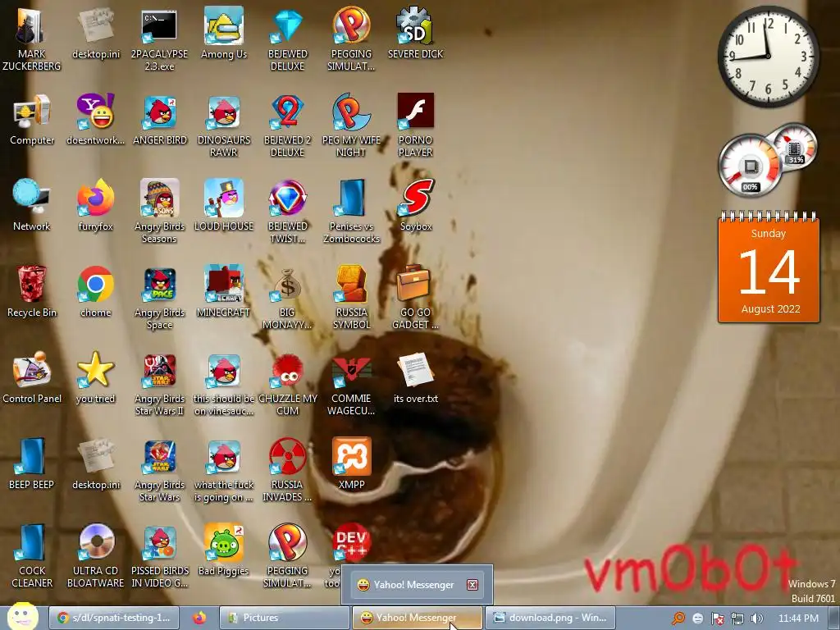Click the Show desktop button
Viewport: 840px width, 630px height.
(834, 618)
